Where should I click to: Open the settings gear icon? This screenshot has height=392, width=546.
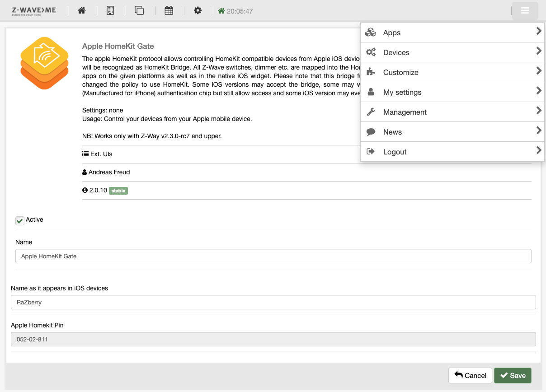198,10
